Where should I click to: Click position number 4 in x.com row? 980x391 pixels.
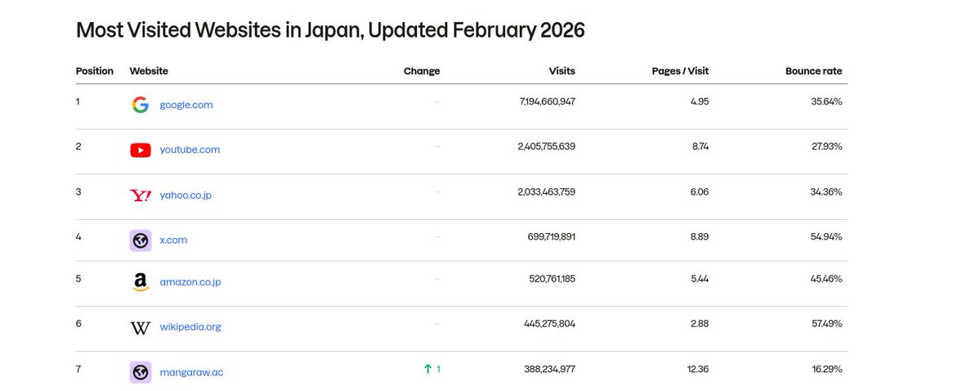pos(78,237)
